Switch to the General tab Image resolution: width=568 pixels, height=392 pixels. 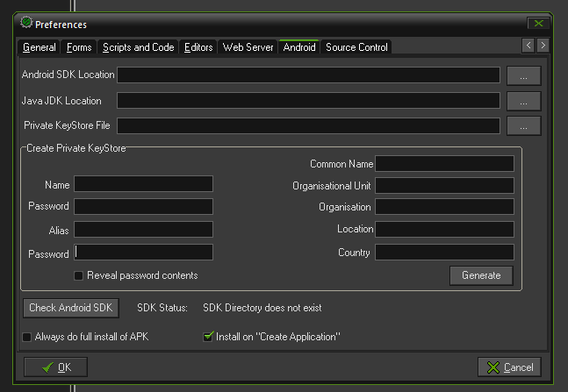[x=39, y=47]
